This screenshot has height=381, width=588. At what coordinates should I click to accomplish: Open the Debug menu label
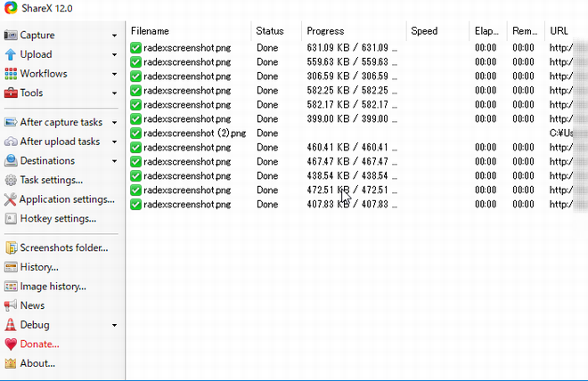[x=35, y=325]
